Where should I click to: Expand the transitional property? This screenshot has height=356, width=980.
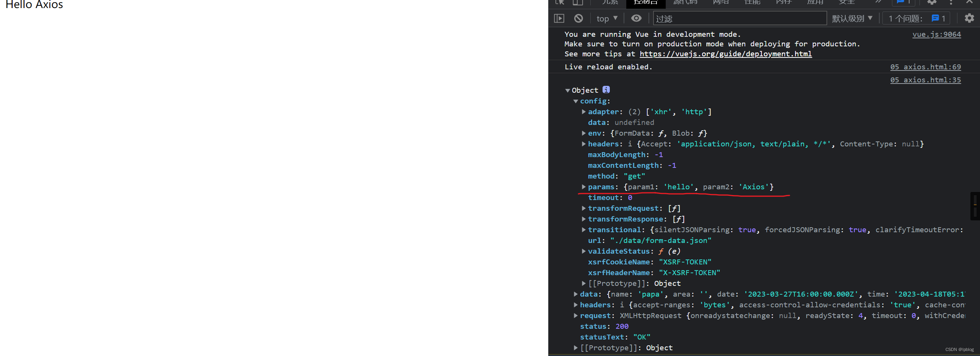pos(584,230)
